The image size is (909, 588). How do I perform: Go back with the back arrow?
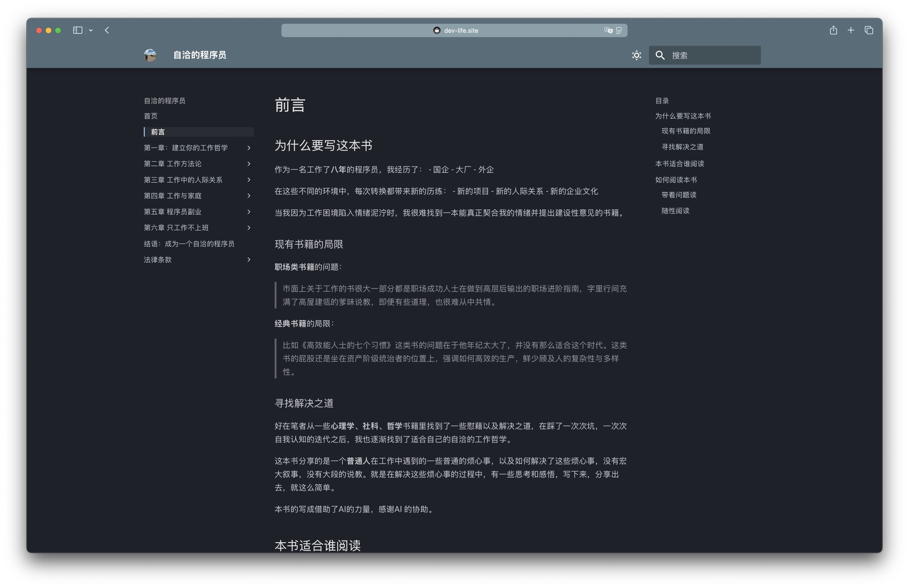tap(107, 30)
